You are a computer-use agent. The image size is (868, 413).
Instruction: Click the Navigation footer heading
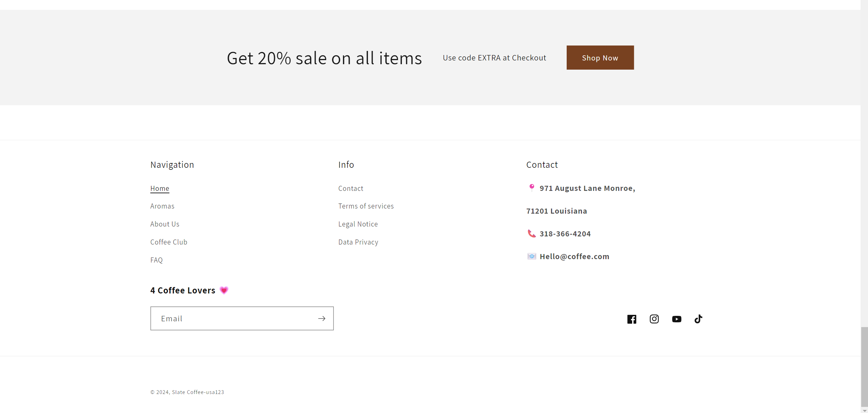[172, 165]
